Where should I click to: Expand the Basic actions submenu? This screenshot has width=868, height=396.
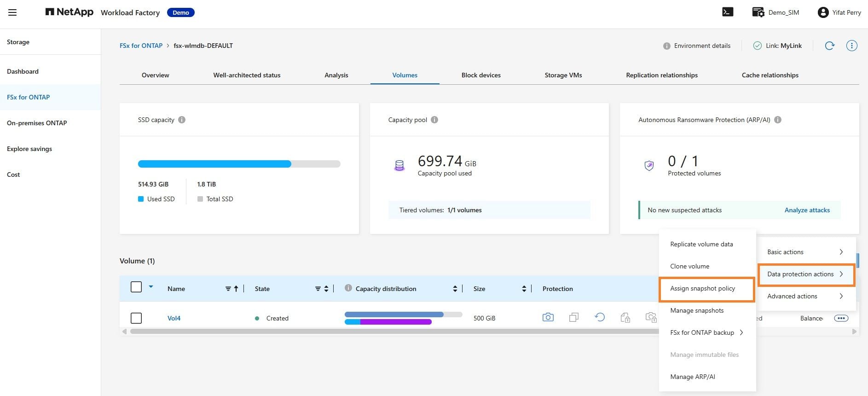coord(805,252)
